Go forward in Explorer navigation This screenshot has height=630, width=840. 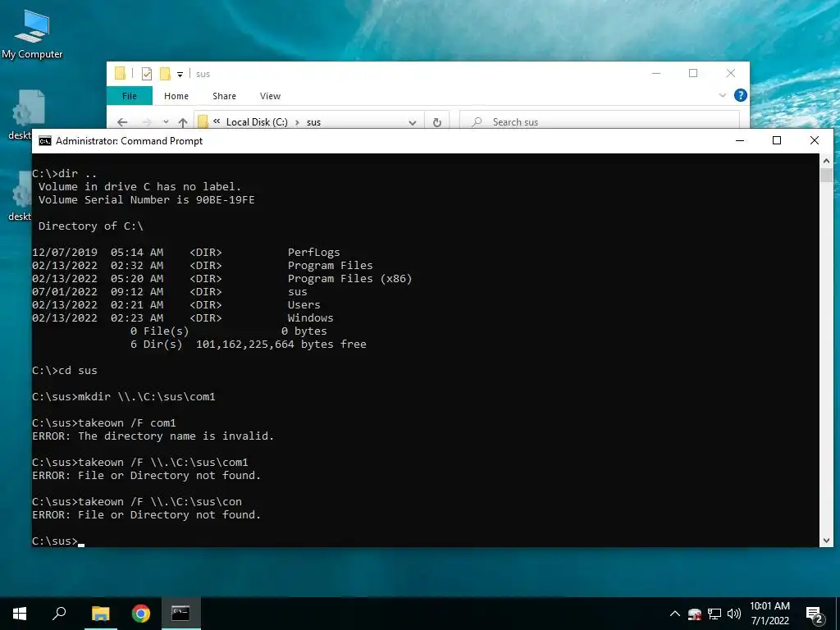[147, 122]
